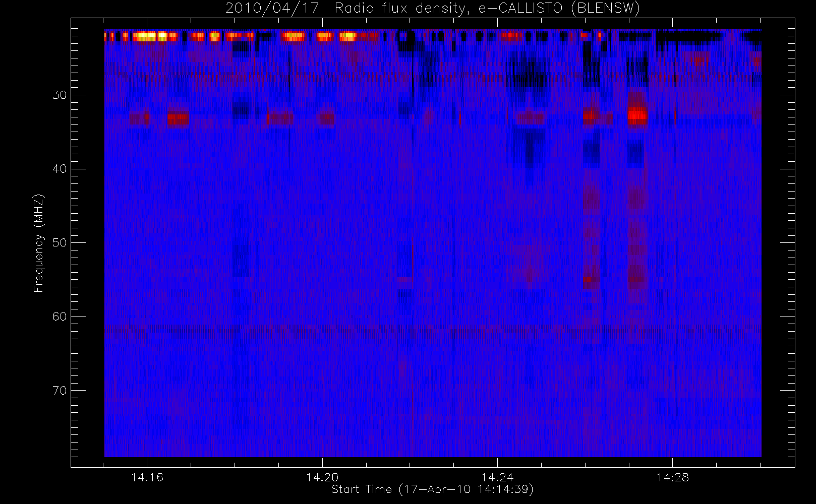Click the 30 frequency tick label
816x504 pixels.
coord(60,95)
